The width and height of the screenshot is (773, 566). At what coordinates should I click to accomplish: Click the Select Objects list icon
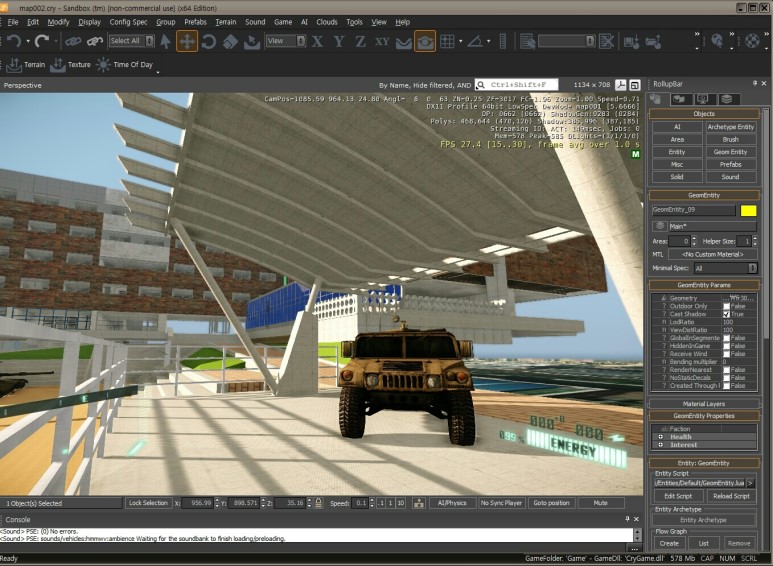pos(527,41)
